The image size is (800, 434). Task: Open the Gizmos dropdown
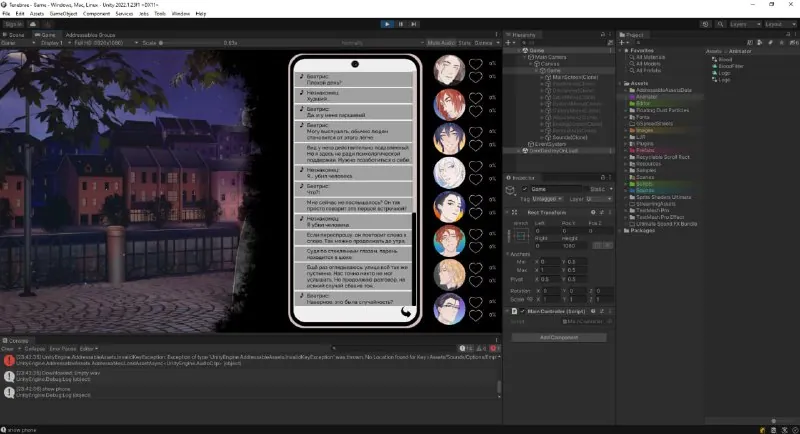coord(487,43)
